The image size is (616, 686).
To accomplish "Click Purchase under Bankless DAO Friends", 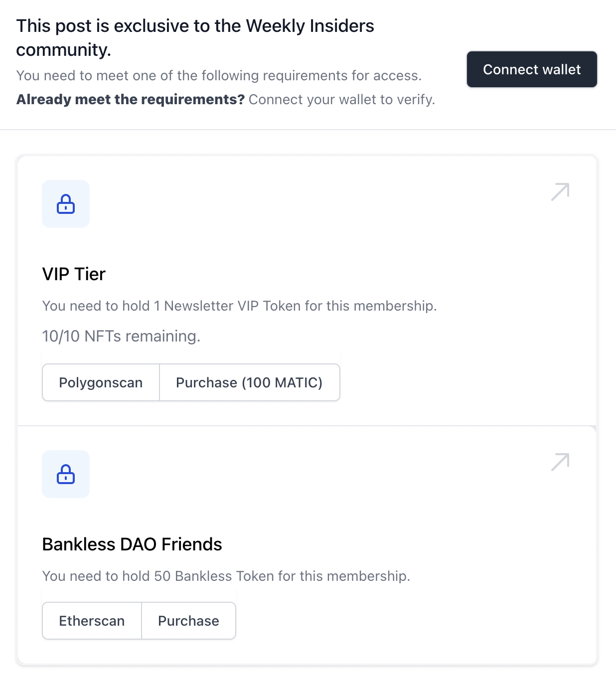I will coord(188,621).
